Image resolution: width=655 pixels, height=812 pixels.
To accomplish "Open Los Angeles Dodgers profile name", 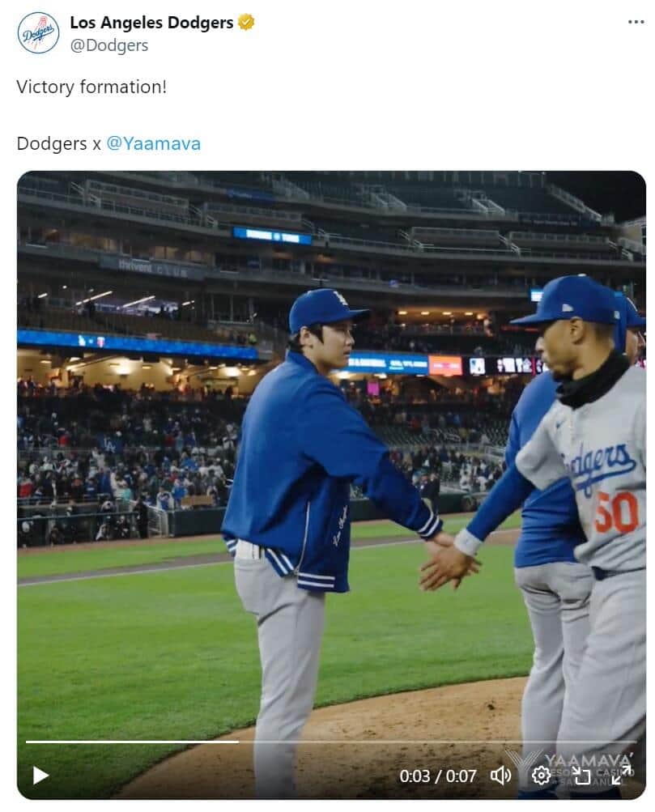I will (x=151, y=23).
